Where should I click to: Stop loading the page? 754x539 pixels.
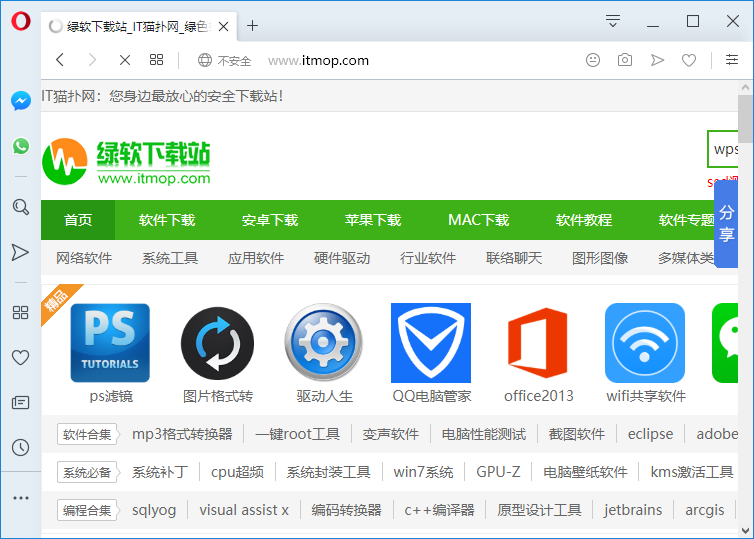point(125,60)
